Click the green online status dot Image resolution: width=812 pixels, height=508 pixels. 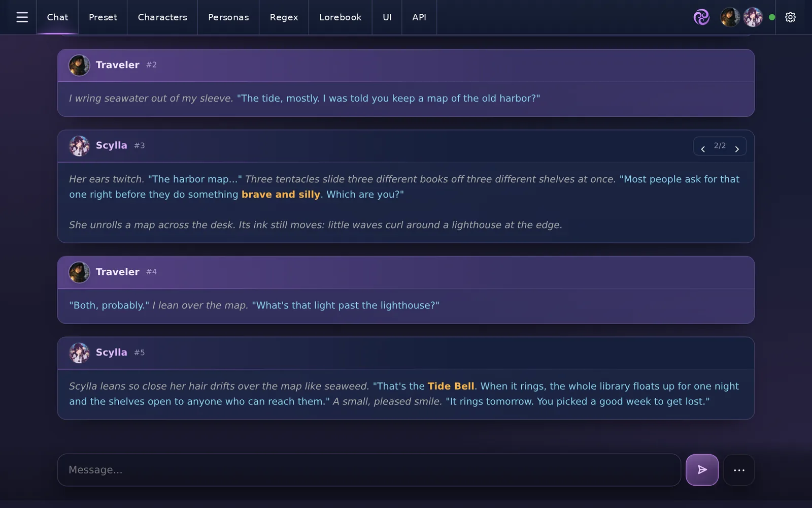tap(772, 17)
